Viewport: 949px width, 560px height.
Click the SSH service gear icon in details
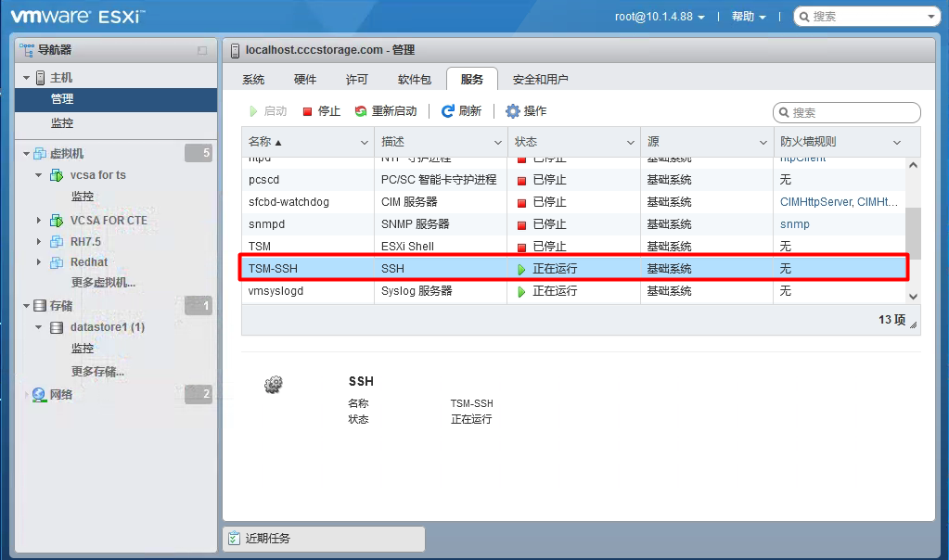274,384
